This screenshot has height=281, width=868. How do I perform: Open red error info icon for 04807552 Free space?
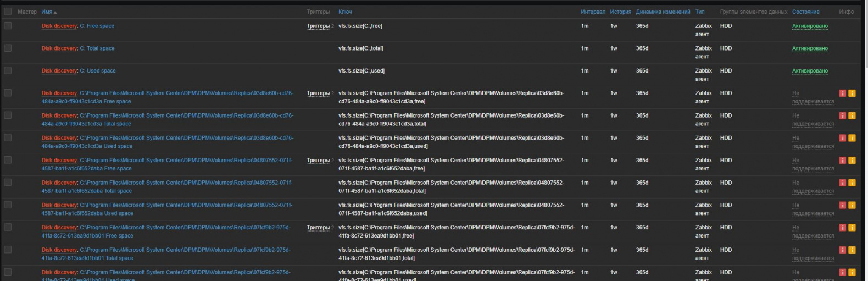[x=843, y=161]
